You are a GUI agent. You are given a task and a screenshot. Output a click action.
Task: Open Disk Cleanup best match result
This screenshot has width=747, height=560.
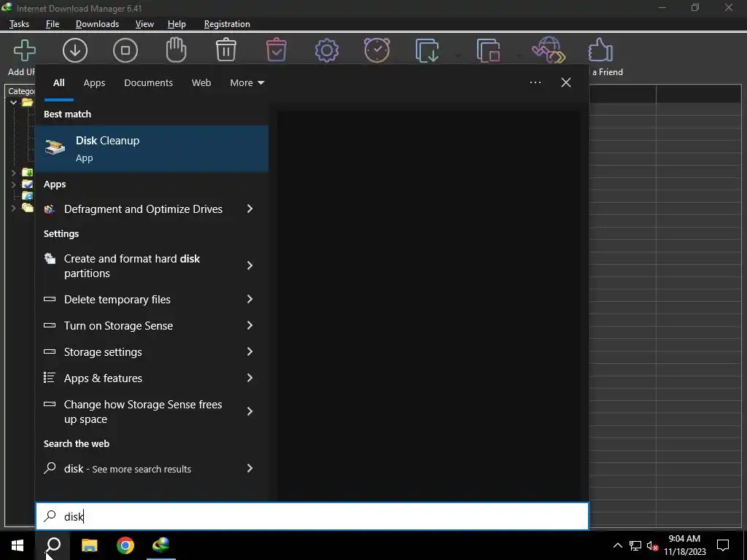coord(152,149)
